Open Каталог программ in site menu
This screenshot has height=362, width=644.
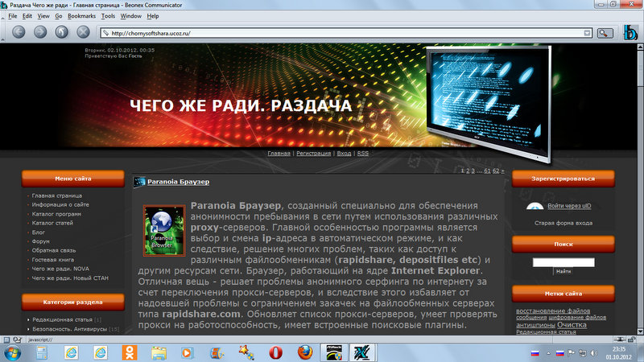tap(56, 214)
